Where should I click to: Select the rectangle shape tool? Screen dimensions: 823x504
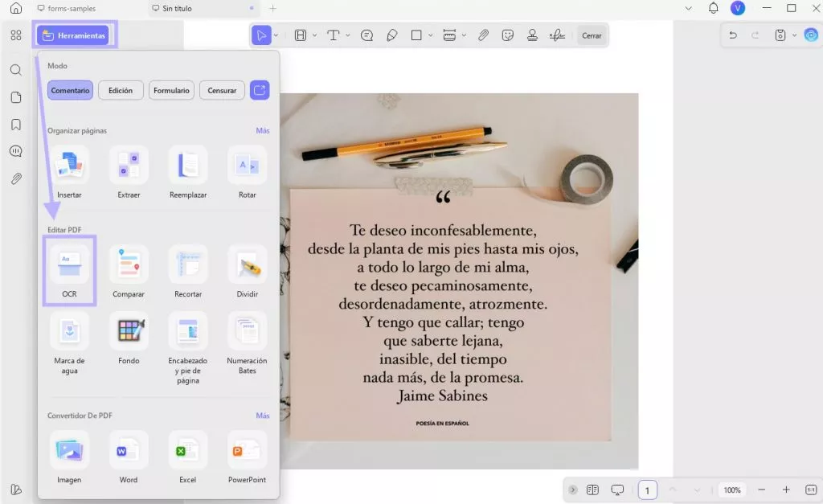click(416, 35)
